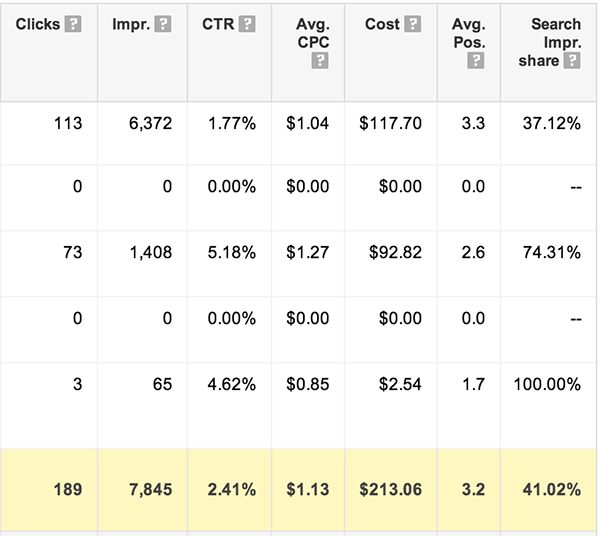Click the total 3.2 average position
The image size is (600, 536).
473,490
